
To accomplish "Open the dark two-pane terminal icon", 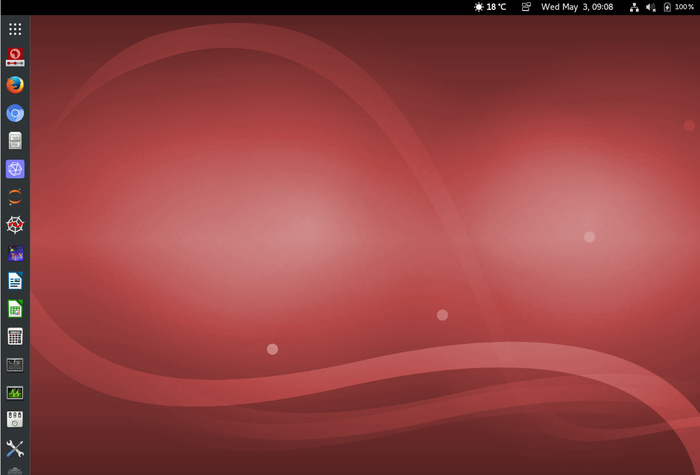I will [x=15, y=364].
